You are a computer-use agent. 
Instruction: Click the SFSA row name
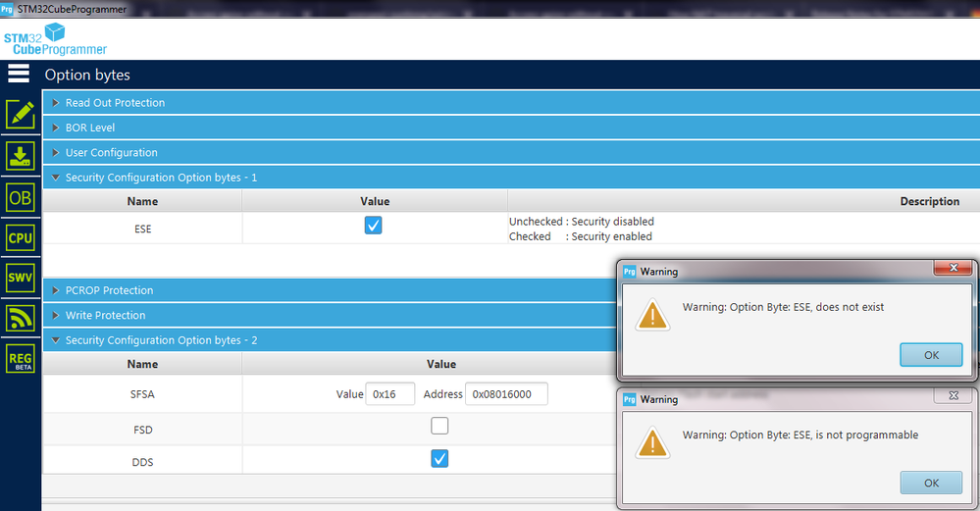[x=142, y=394]
